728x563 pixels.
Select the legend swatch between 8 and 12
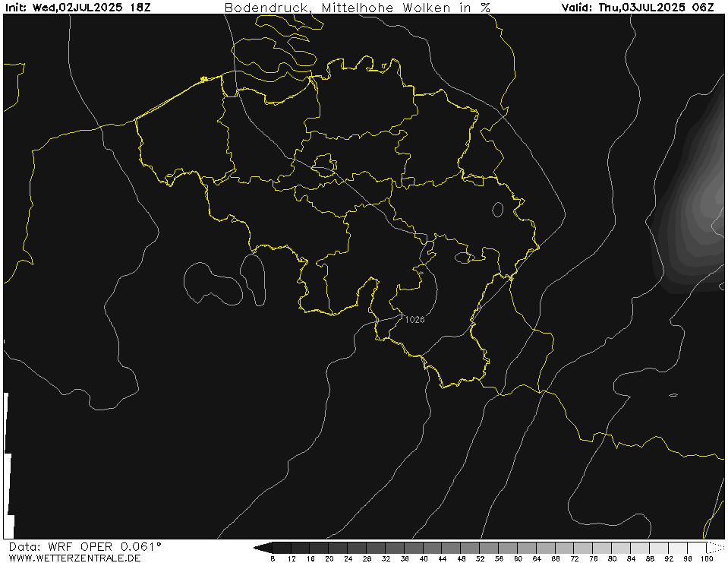pos(282,548)
